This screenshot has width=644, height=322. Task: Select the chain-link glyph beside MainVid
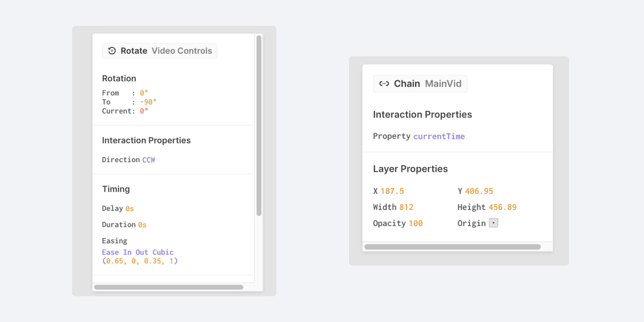click(384, 83)
